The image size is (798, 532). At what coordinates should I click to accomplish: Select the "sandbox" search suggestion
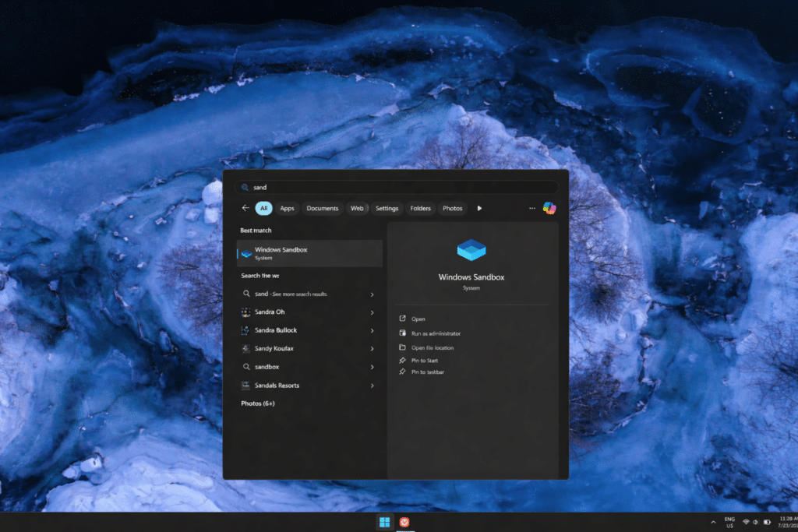pos(309,367)
